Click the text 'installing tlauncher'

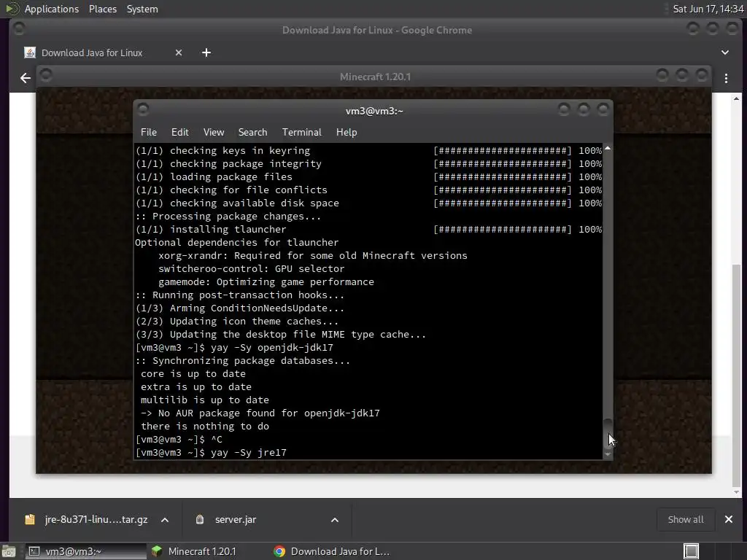click(x=228, y=229)
